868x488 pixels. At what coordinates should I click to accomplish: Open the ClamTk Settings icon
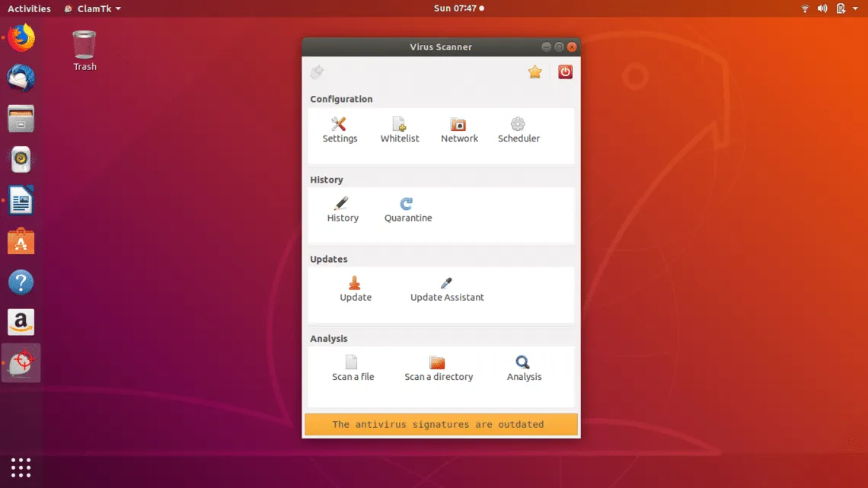[x=340, y=125]
